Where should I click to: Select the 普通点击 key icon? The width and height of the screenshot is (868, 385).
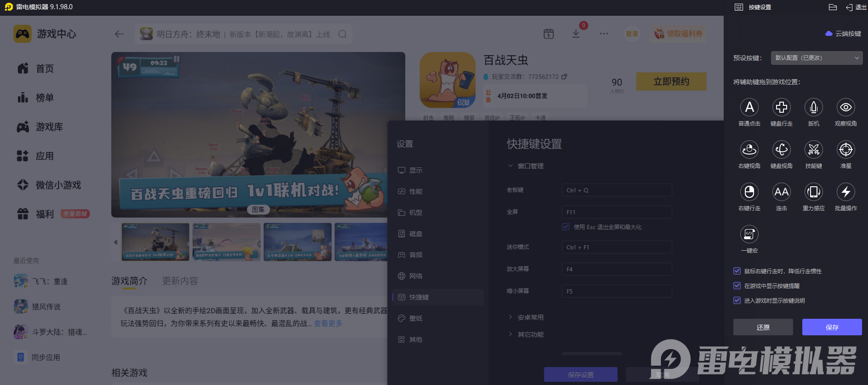pyautogui.click(x=749, y=107)
